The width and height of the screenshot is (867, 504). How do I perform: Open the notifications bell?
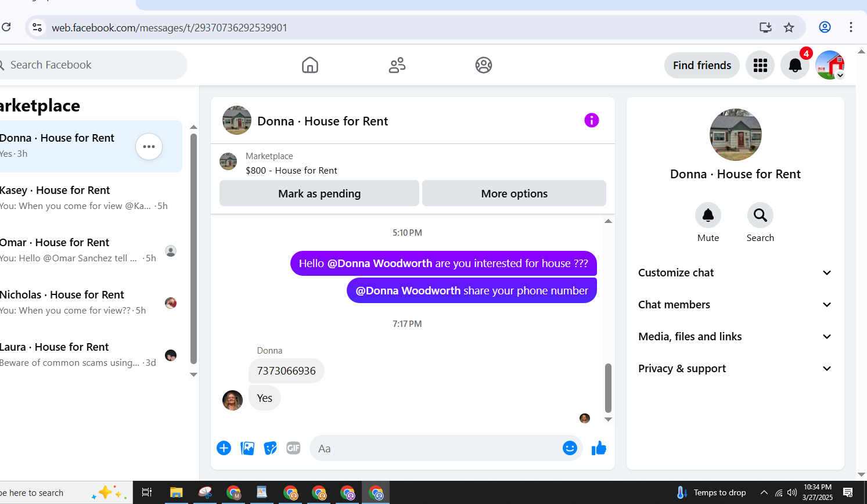pyautogui.click(x=795, y=65)
